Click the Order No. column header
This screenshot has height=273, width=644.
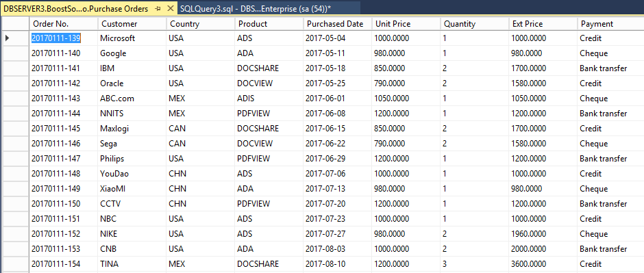[x=63, y=24]
